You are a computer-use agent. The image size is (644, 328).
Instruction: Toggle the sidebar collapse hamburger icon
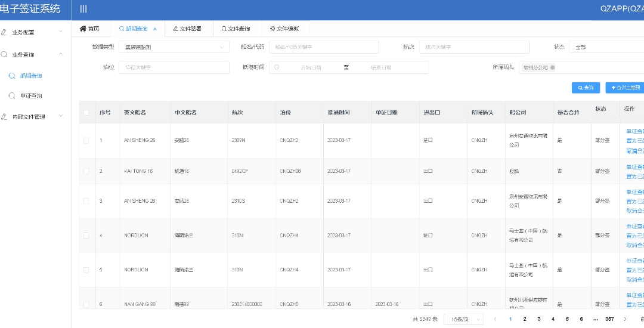(83, 9)
